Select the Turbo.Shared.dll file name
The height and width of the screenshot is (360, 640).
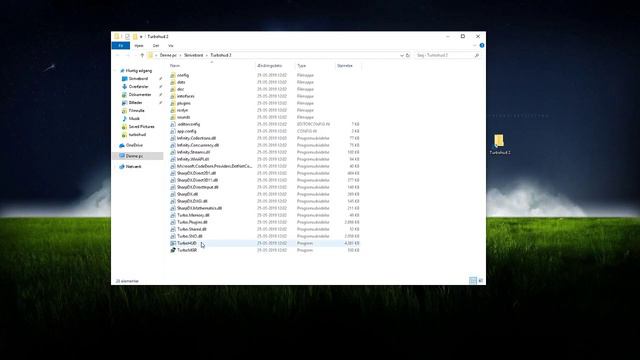point(192,229)
